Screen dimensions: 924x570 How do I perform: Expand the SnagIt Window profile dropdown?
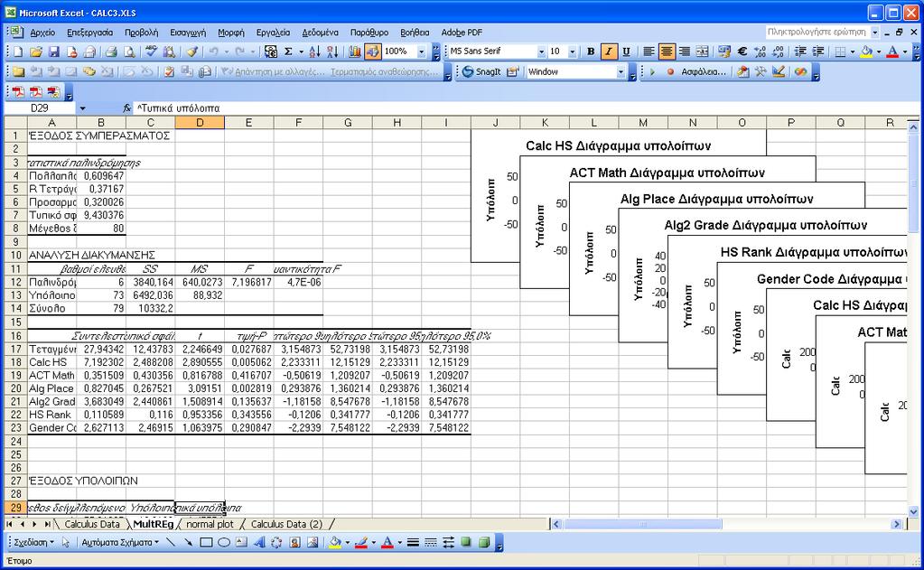(621, 72)
